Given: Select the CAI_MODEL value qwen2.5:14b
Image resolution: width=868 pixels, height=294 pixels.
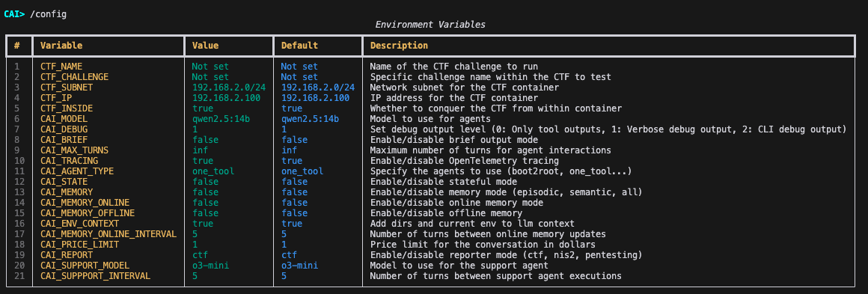Looking at the screenshot, I should point(218,119).
